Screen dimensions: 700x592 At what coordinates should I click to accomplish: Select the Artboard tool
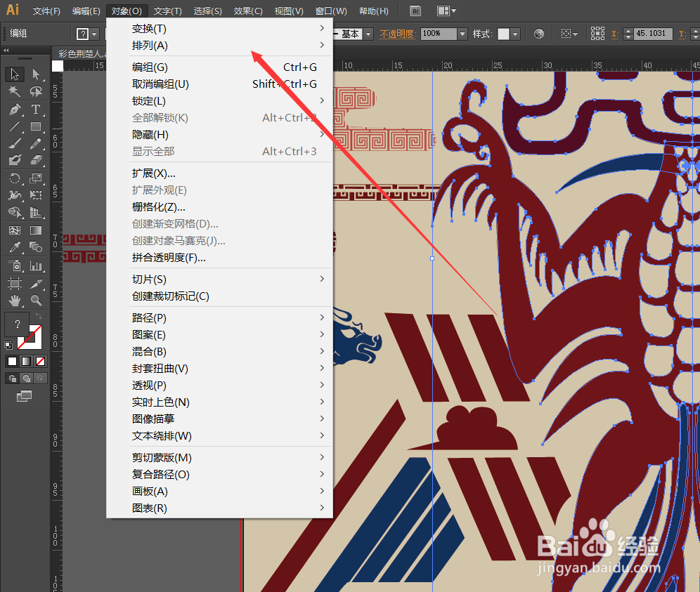pyautogui.click(x=15, y=284)
